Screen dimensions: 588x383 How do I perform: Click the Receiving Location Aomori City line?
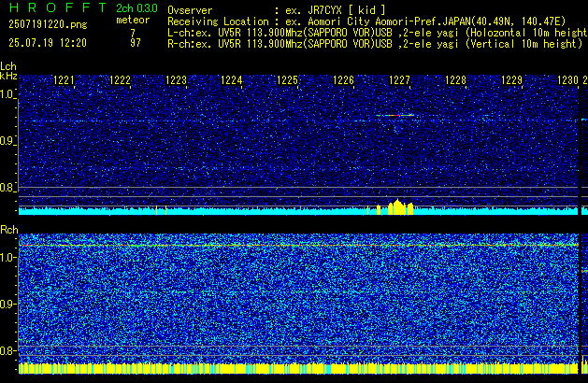pos(366,21)
